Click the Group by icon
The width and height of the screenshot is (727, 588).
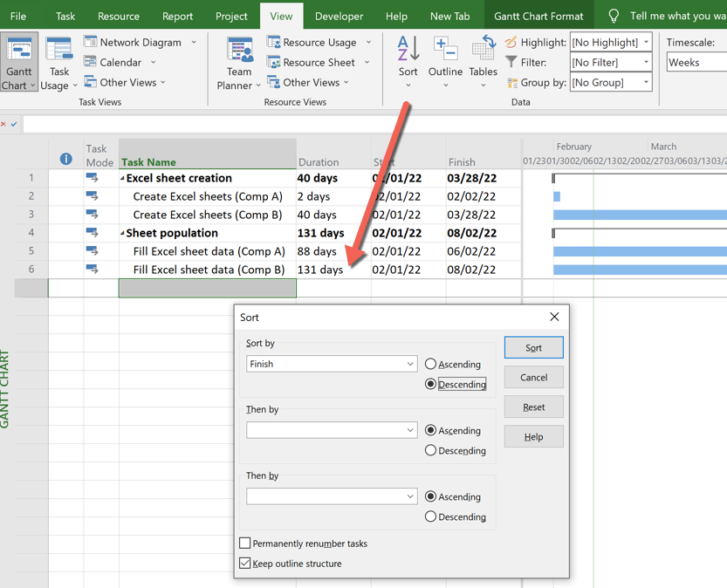click(511, 83)
